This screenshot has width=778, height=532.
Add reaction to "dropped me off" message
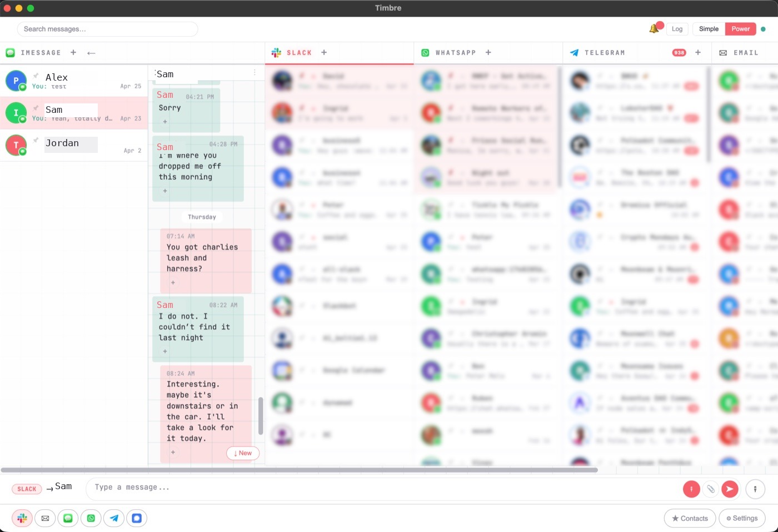tap(165, 191)
